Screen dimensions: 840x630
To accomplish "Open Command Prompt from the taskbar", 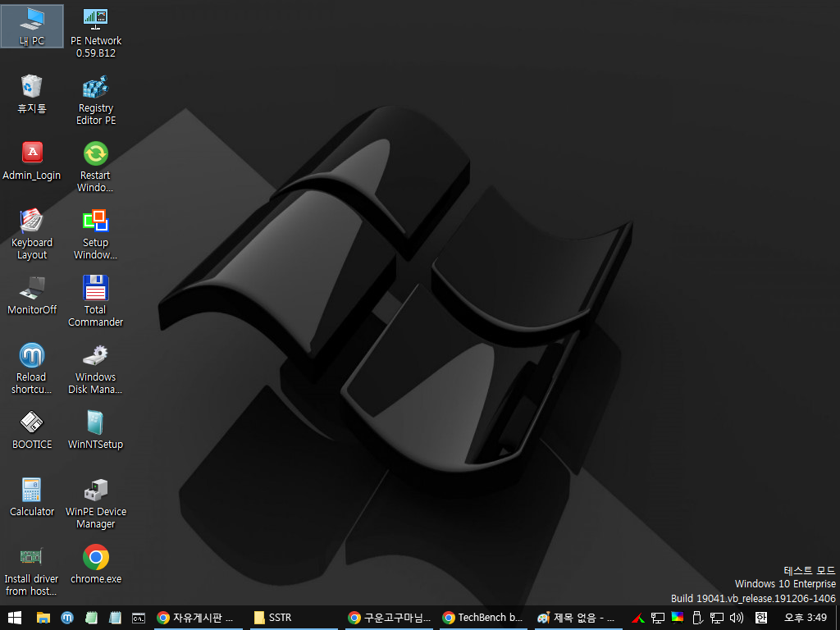I will click(x=139, y=618).
